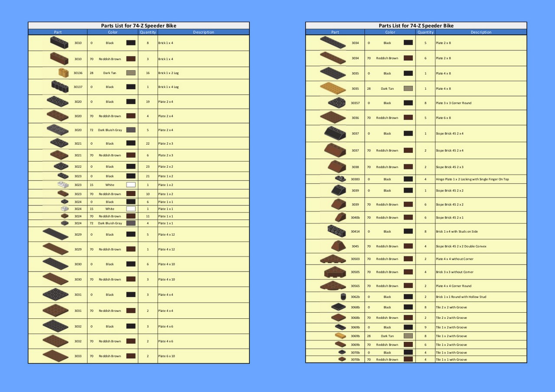Select 'Brick 1 x 4 with Studs on Side'
This screenshot has height=392, width=555.
coord(457,232)
